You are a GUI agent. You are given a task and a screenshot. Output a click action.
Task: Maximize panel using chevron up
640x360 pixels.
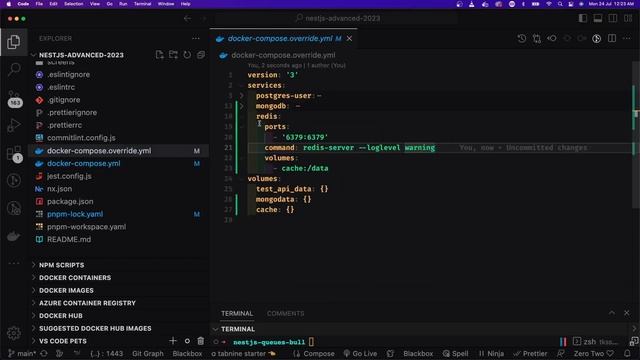click(612, 313)
